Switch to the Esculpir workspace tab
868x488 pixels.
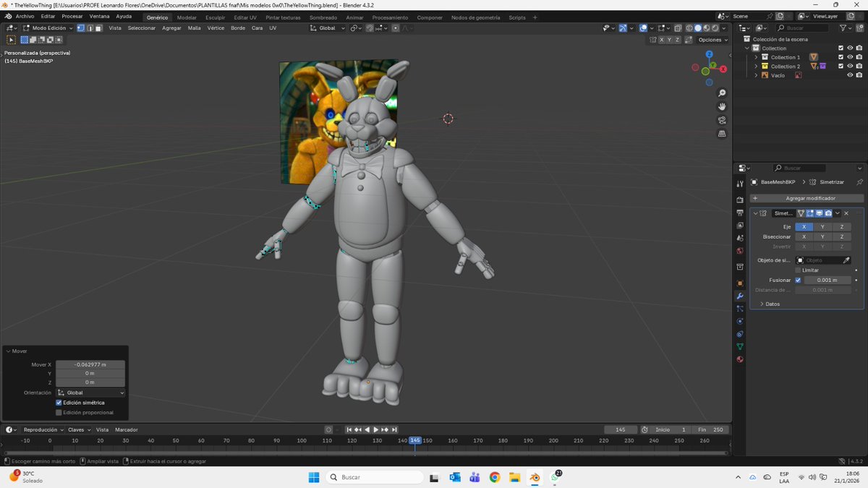215,17
